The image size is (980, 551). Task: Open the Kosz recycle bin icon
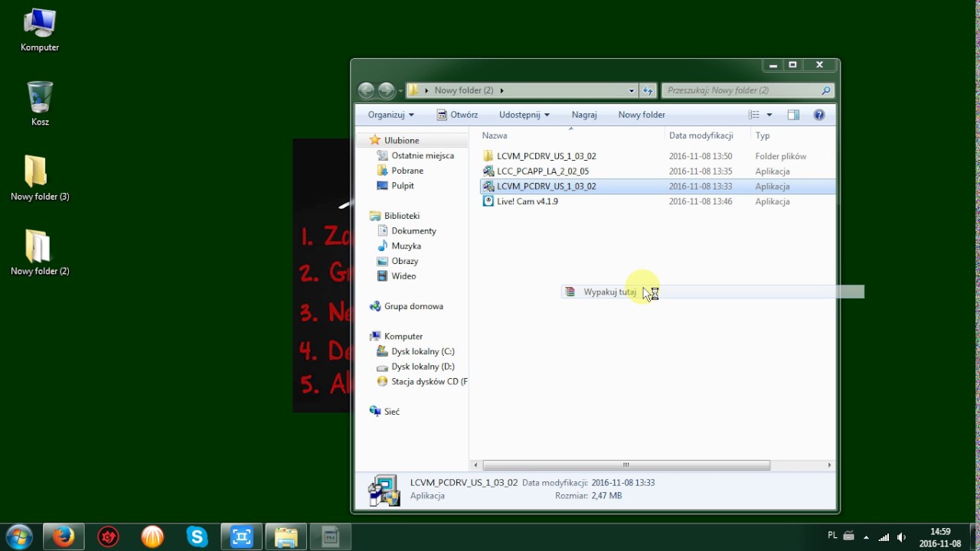40,104
